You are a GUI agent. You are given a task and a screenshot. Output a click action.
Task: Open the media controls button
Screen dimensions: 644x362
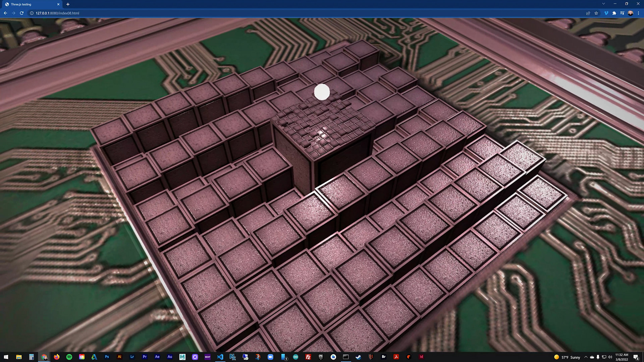point(622,13)
